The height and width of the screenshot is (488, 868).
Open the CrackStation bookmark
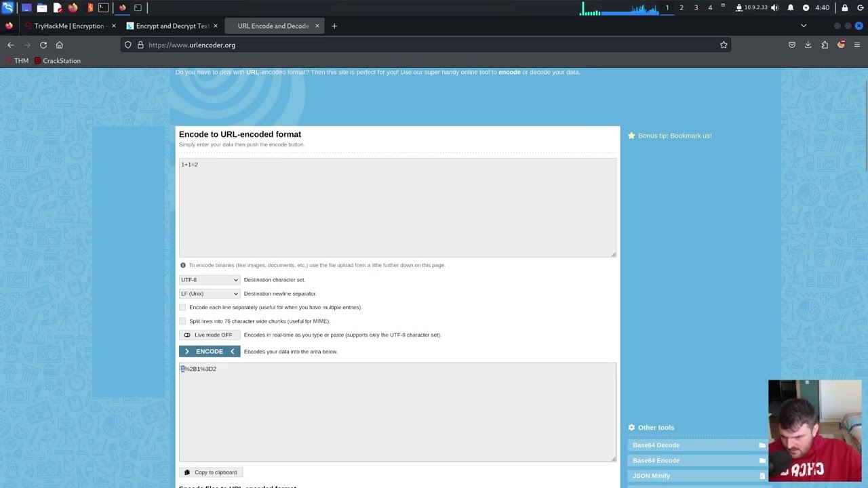point(58,61)
